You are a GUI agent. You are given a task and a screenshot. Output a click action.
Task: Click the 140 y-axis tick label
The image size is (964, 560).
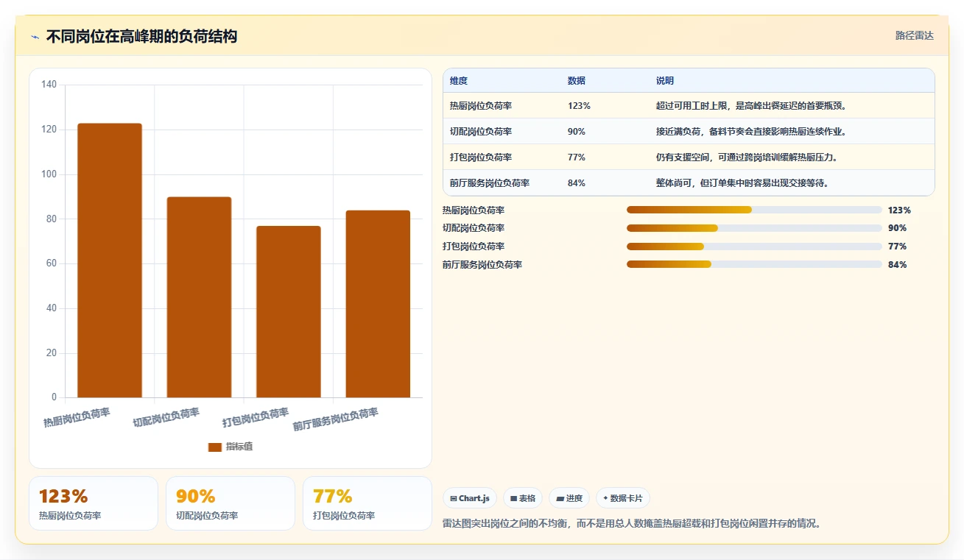[x=49, y=85]
